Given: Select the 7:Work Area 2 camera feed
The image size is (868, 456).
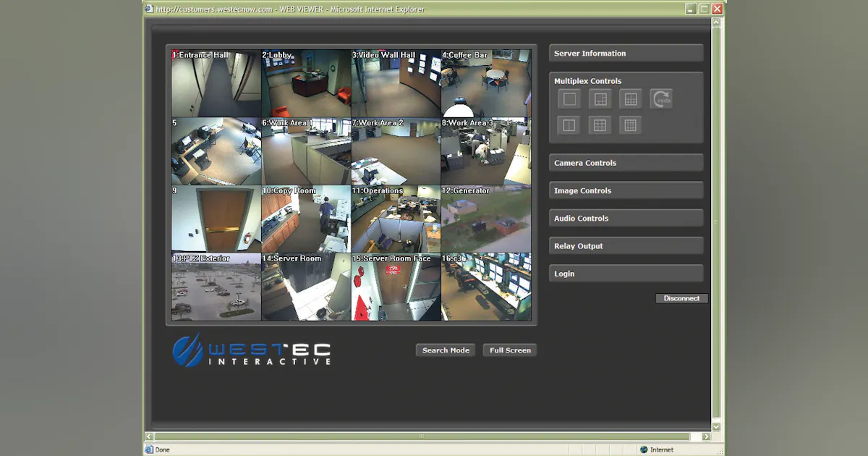Looking at the screenshot, I should (396, 151).
